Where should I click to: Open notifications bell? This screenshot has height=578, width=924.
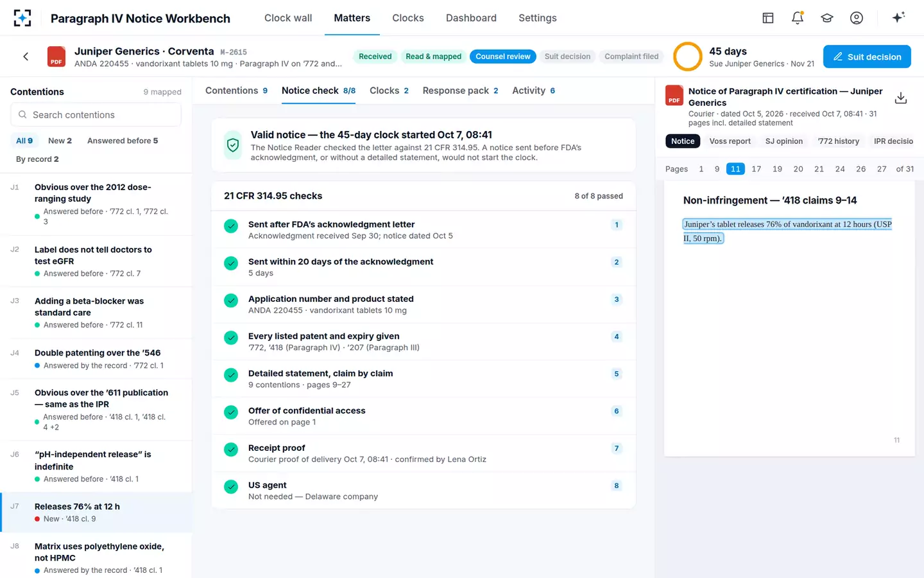(x=798, y=18)
